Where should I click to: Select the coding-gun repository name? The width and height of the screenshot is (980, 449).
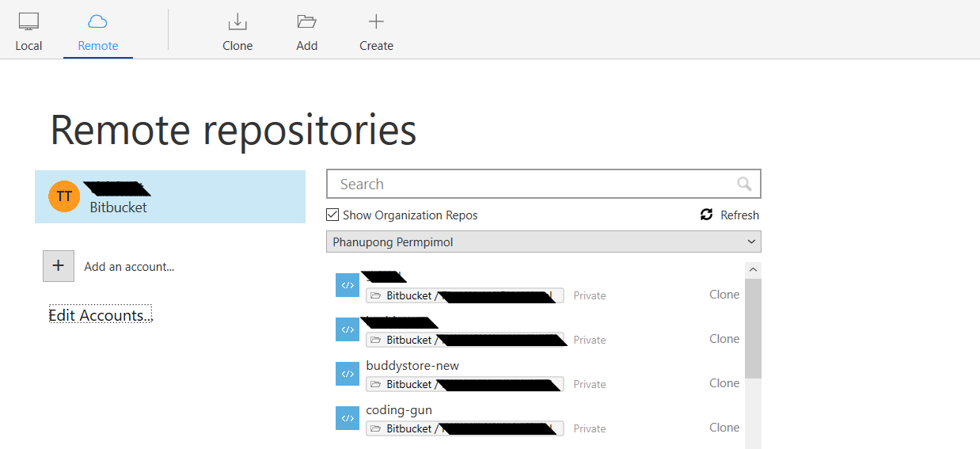pos(399,410)
